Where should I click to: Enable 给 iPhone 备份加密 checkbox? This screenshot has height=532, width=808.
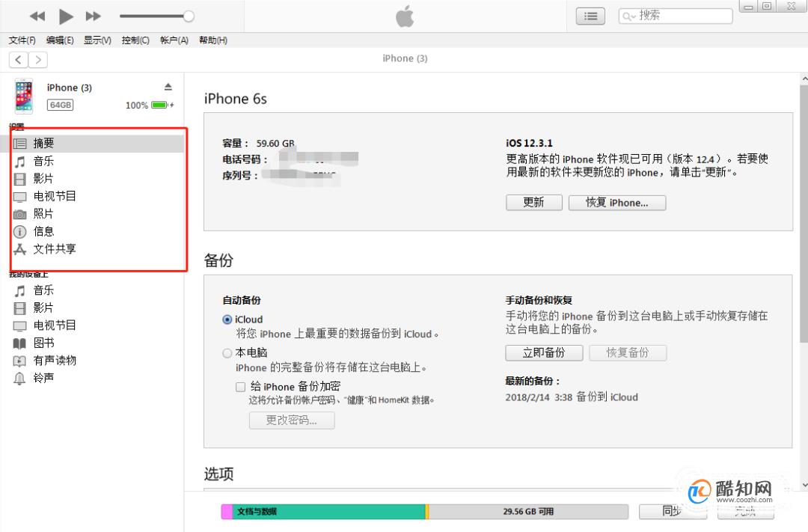[x=241, y=387]
